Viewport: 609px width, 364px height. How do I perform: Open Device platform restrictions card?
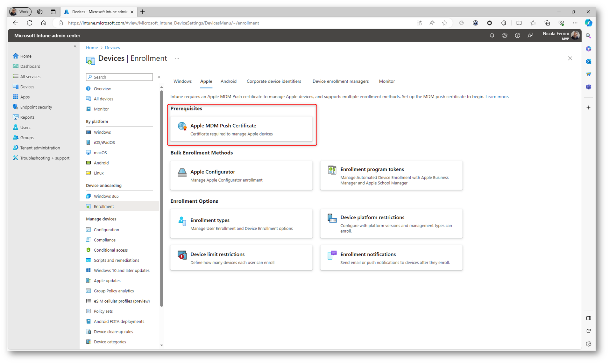(391, 224)
